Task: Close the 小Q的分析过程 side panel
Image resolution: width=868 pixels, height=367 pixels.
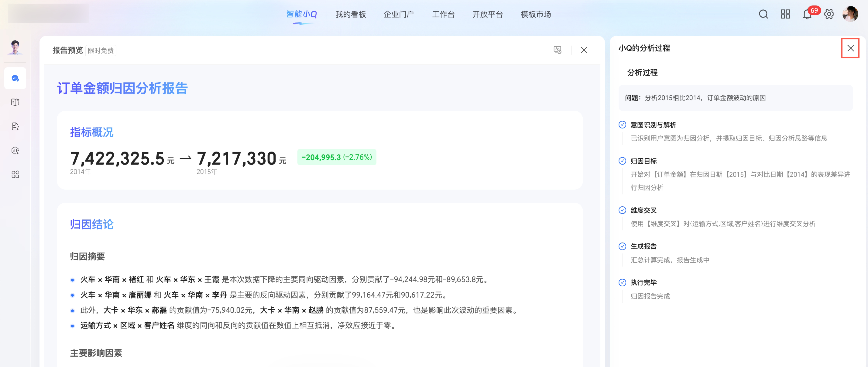Action: 850,48
